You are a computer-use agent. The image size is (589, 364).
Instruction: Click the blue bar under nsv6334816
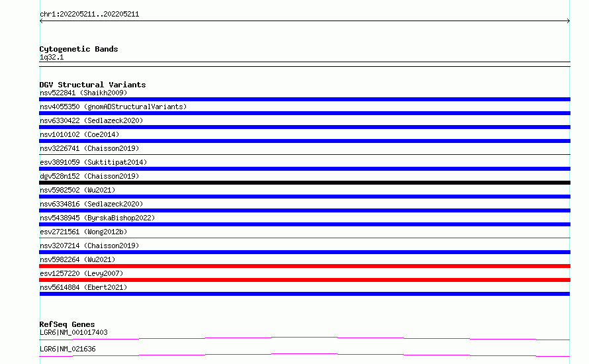(304, 210)
